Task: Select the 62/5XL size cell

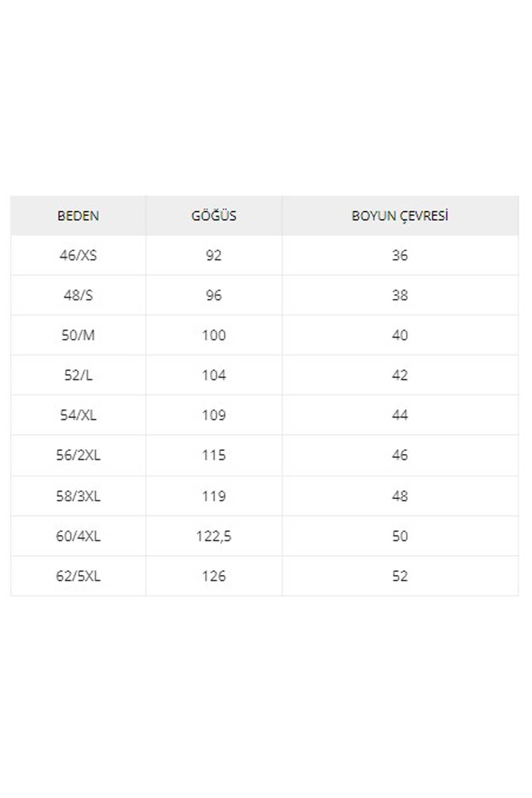Action: 78,576
